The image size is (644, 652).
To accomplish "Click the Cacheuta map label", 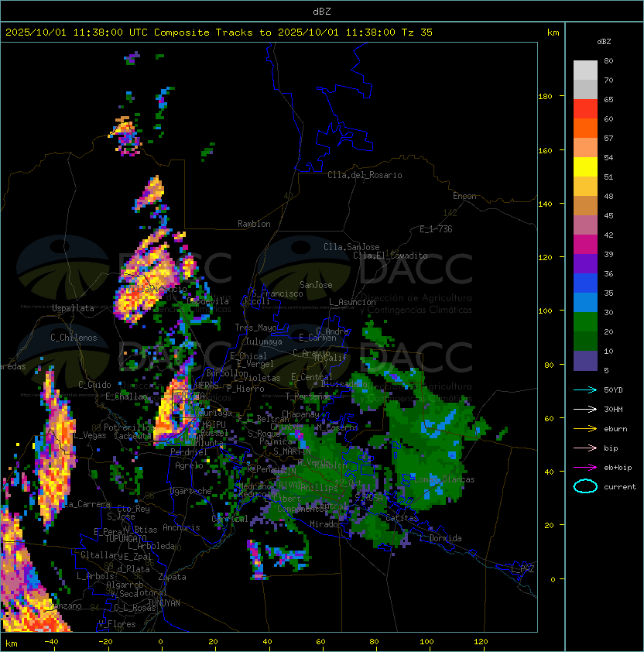I will click(x=132, y=436).
